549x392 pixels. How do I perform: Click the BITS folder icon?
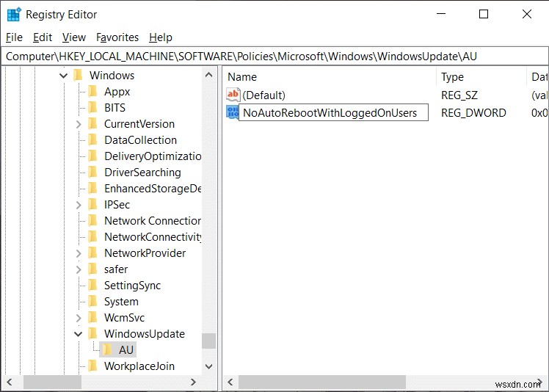(92, 108)
